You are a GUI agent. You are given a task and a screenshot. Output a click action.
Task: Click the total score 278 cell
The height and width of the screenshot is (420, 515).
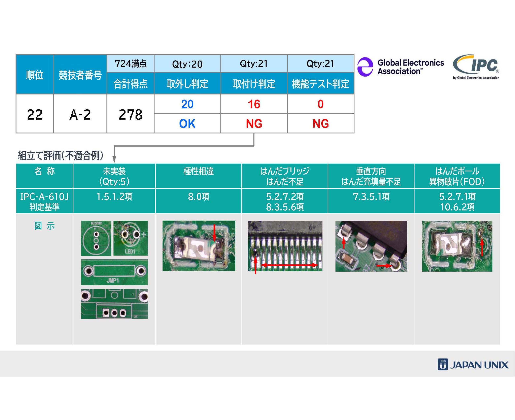pos(130,114)
